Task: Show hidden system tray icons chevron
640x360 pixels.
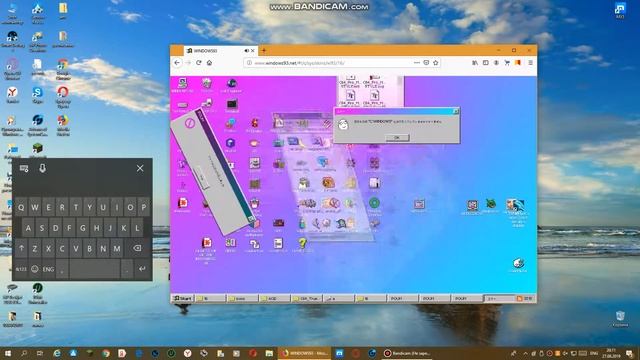Action: (x=525, y=353)
